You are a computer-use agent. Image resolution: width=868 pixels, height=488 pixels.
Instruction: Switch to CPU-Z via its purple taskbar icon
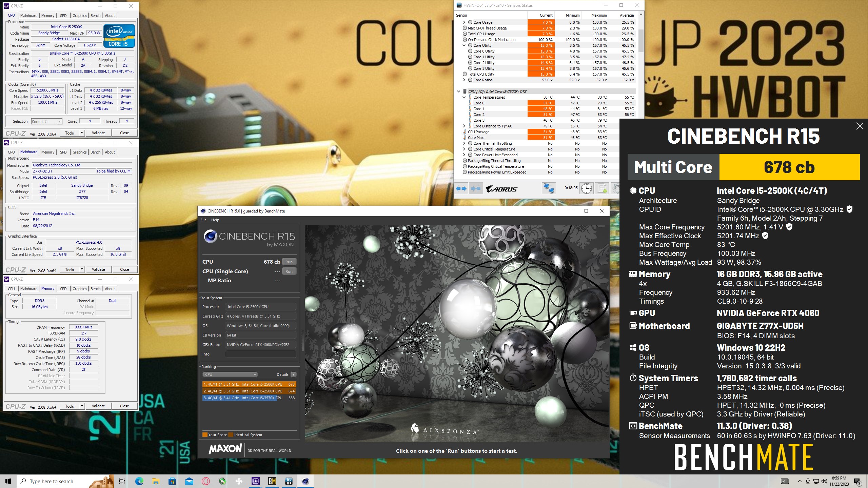(256, 481)
